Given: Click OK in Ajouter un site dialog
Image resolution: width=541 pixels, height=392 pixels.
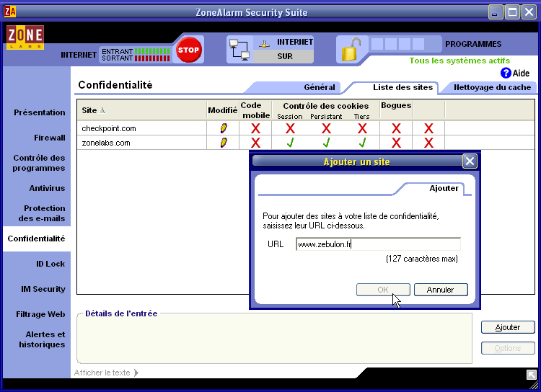Looking at the screenshot, I should [383, 290].
